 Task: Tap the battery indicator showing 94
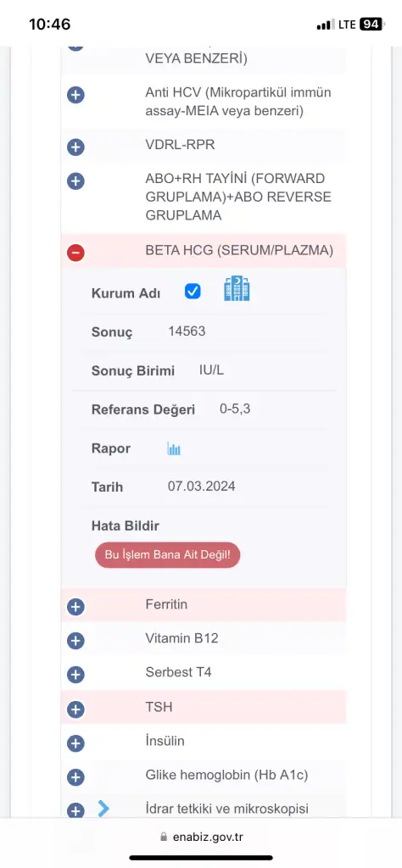pos(371,25)
